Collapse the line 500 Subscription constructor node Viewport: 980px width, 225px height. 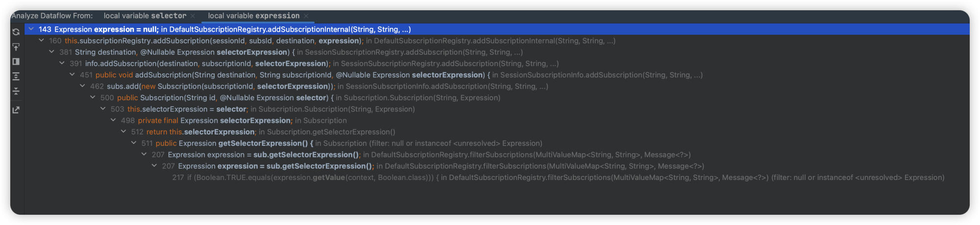(x=93, y=98)
